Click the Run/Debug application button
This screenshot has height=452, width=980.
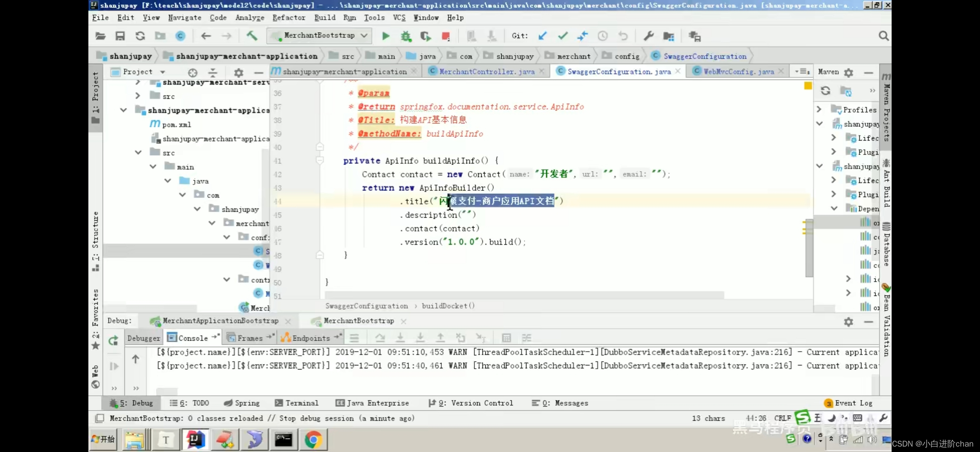coord(386,36)
